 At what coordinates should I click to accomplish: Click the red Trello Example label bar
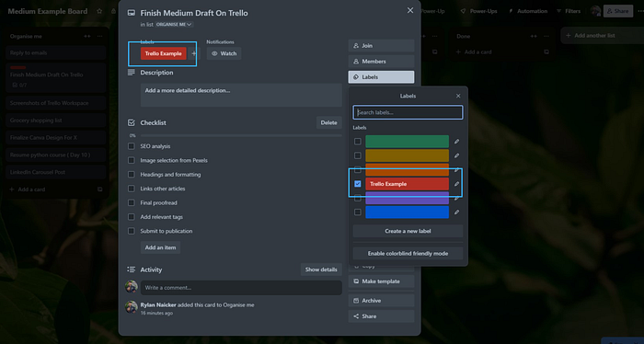407,184
